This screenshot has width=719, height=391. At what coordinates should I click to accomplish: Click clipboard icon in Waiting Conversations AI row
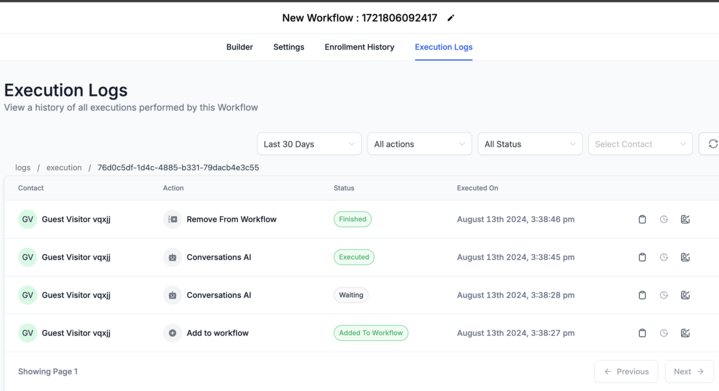coord(642,295)
